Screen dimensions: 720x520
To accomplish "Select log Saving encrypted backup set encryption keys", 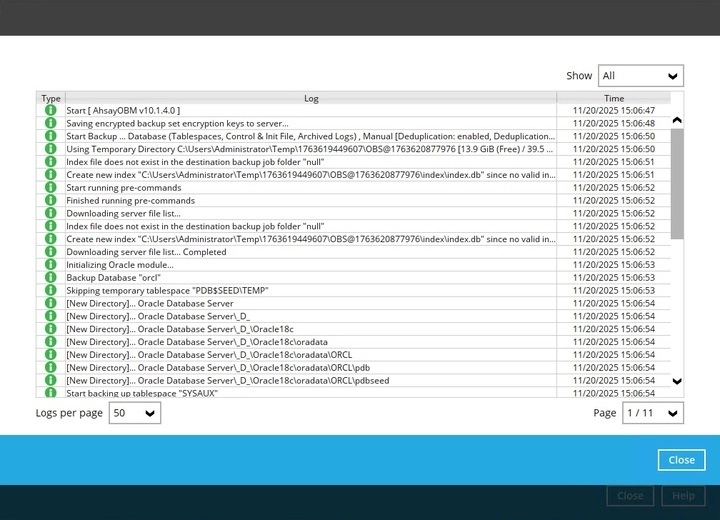I will point(177,123).
